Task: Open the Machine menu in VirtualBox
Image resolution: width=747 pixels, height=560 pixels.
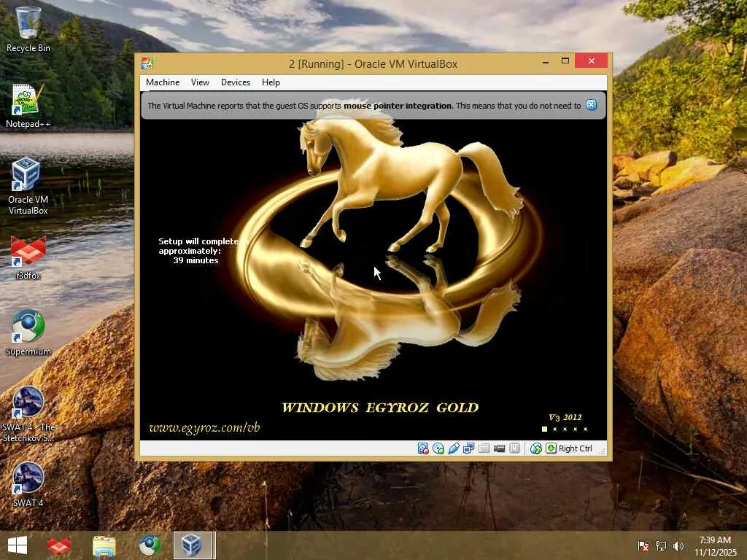Action: [x=163, y=82]
